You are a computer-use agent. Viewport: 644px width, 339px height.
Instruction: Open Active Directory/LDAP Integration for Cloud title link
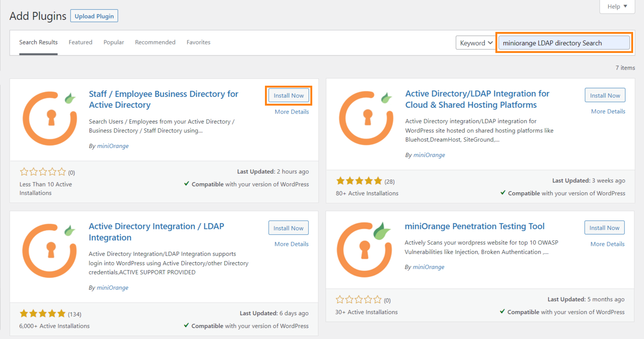pyautogui.click(x=477, y=99)
